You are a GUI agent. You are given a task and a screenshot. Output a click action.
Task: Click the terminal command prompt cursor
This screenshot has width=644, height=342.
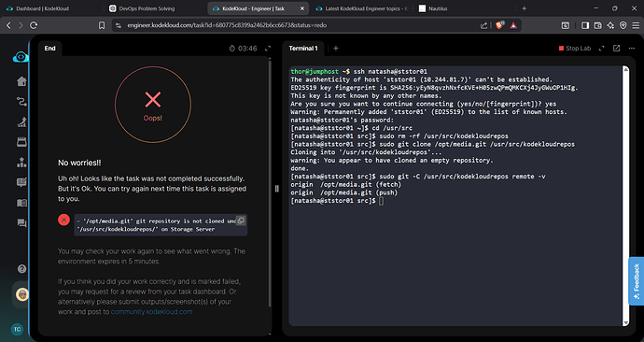(x=382, y=201)
